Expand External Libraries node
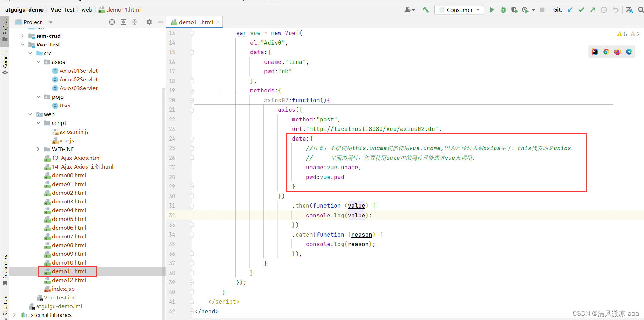 coord(14,315)
